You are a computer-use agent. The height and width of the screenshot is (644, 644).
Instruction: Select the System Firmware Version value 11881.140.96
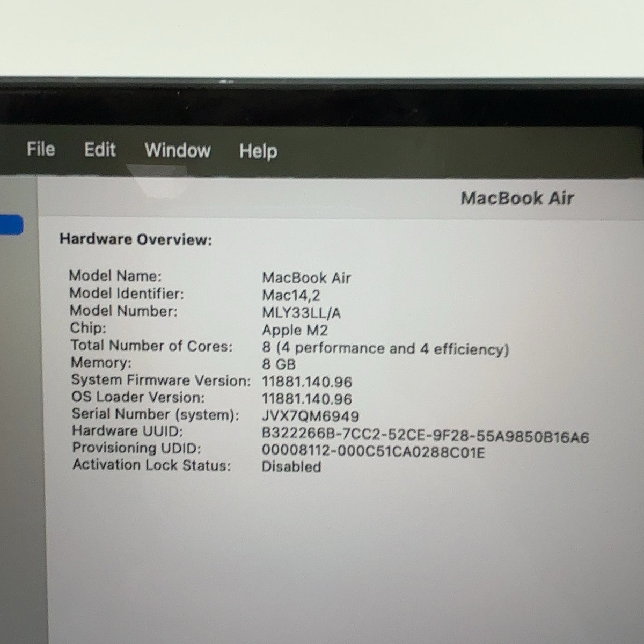[307, 382]
